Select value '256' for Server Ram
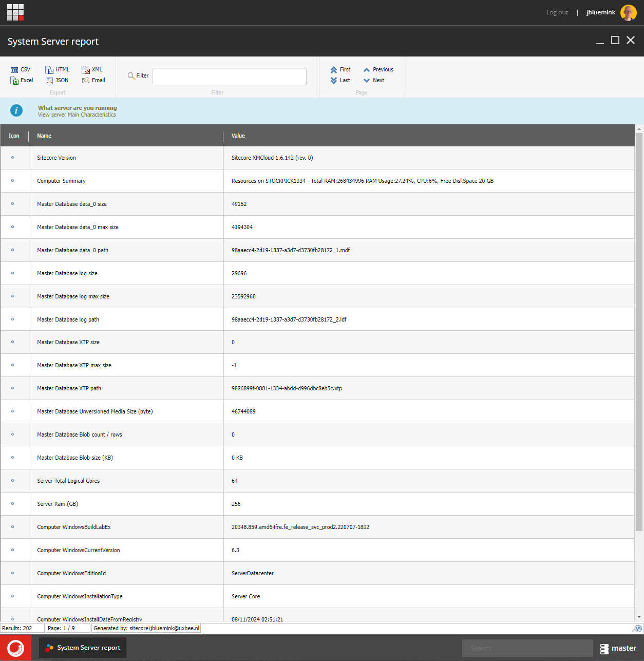This screenshot has width=644, height=661. point(236,504)
